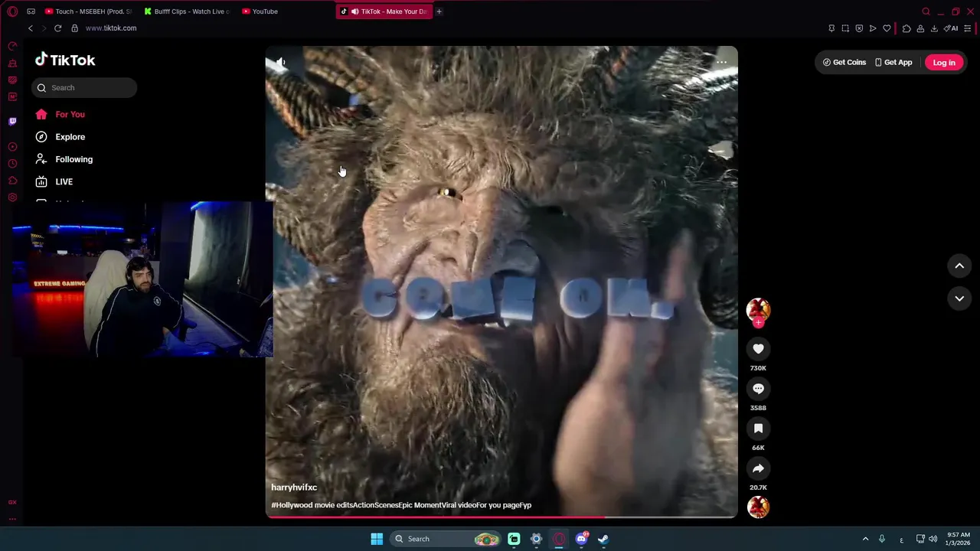Open taskbar clock 9:57 AM

(x=959, y=539)
